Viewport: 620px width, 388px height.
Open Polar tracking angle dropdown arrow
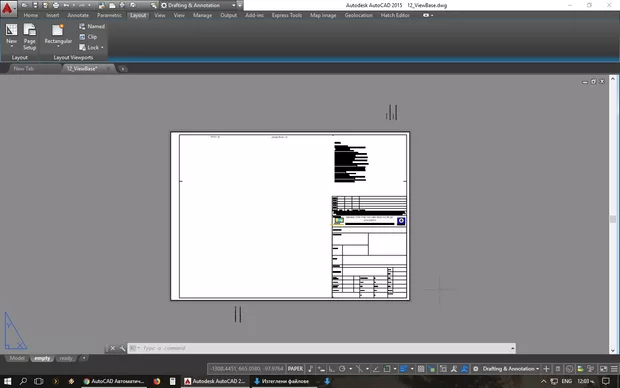click(350, 369)
